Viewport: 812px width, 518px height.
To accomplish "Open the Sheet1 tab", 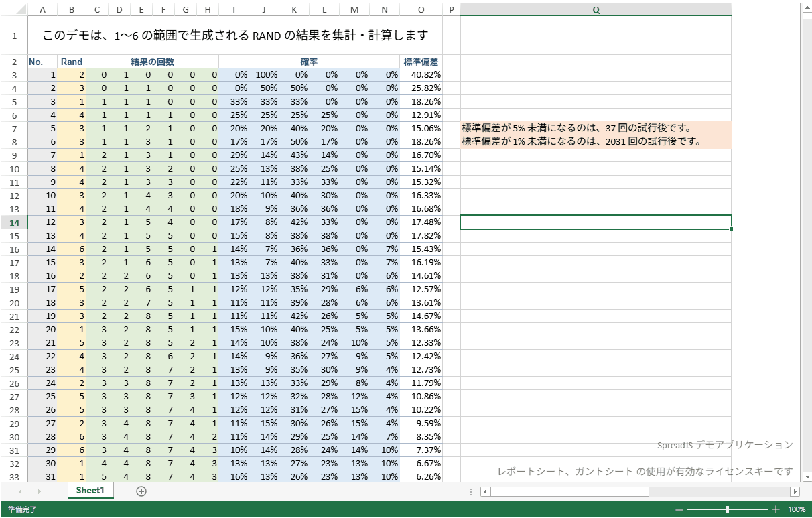I will [90, 491].
